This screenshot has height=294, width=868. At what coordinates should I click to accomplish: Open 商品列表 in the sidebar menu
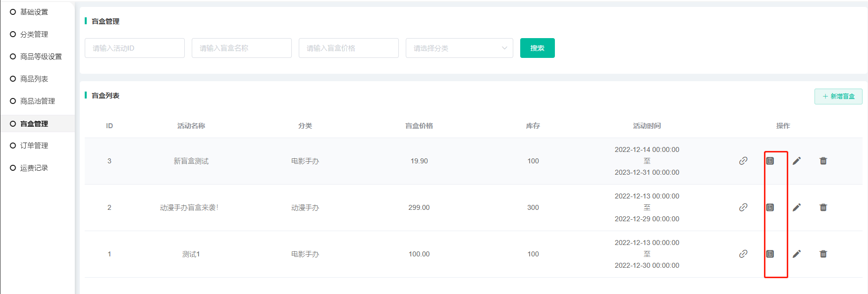34,79
